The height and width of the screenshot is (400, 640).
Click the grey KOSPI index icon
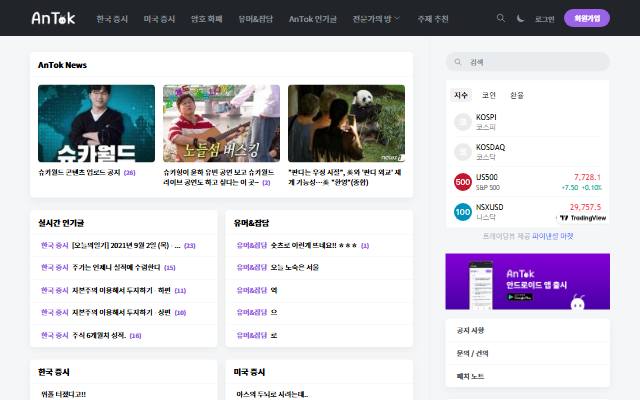tap(463, 122)
